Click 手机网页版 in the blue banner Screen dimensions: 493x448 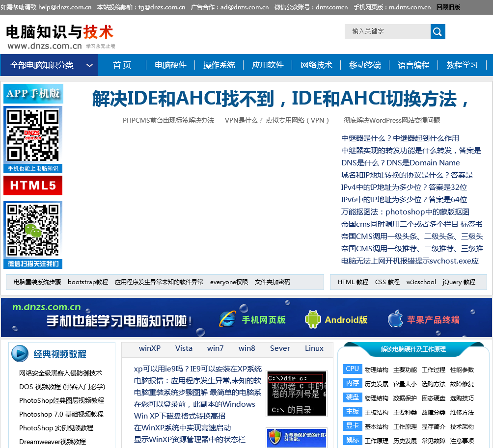click(x=264, y=320)
